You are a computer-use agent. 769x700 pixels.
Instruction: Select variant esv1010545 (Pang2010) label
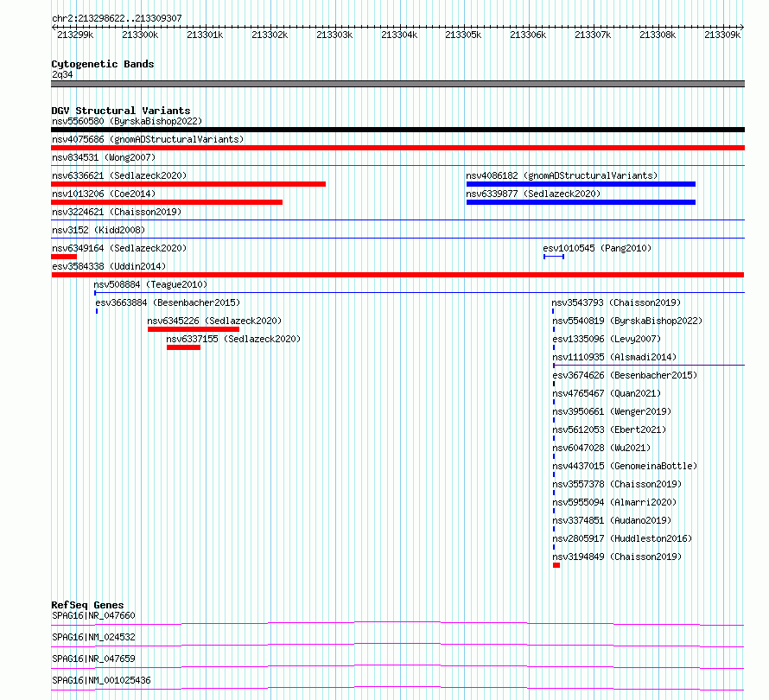(x=597, y=248)
